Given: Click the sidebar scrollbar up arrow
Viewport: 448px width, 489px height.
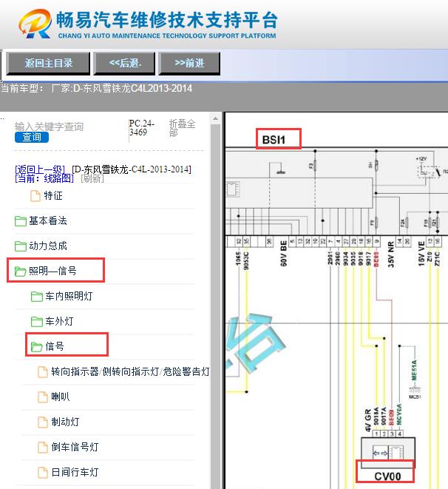Looking at the screenshot, I should [215, 118].
